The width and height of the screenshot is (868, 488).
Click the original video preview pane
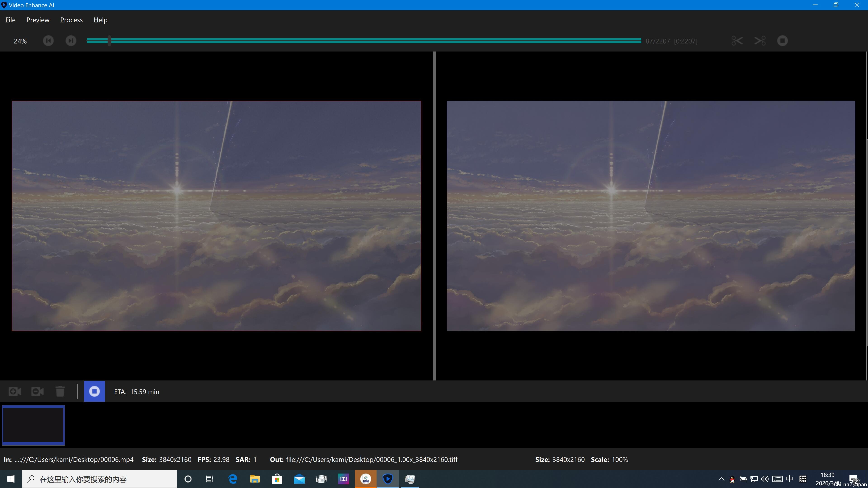point(216,216)
